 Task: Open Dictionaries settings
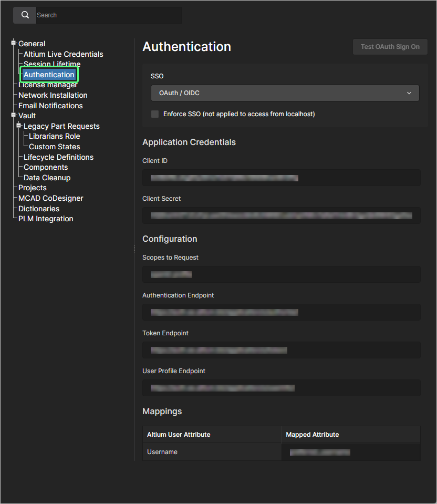tap(39, 209)
